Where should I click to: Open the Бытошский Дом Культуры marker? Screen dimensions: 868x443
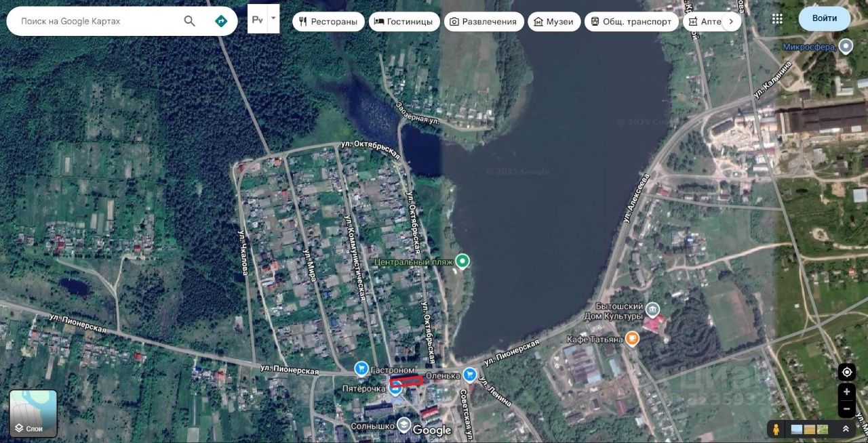pos(652,310)
